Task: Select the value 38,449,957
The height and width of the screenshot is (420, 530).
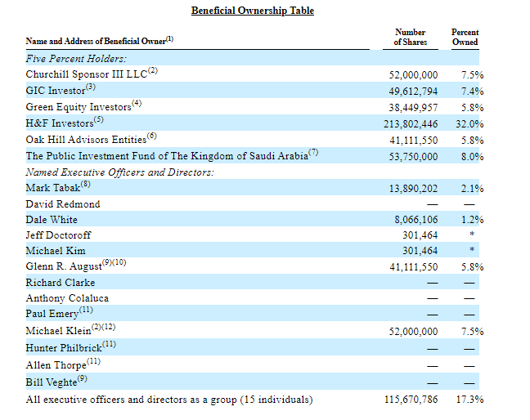Action: pyautogui.click(x=413, y=107)
